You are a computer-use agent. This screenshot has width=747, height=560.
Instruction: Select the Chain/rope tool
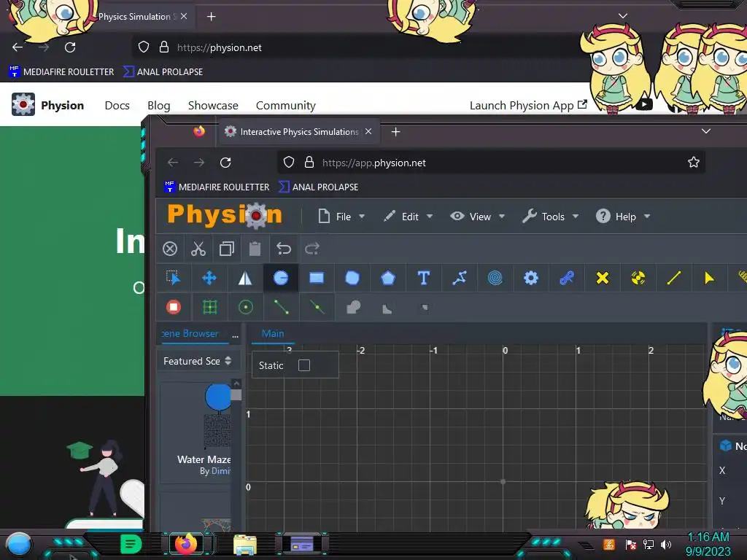[566, 278]
